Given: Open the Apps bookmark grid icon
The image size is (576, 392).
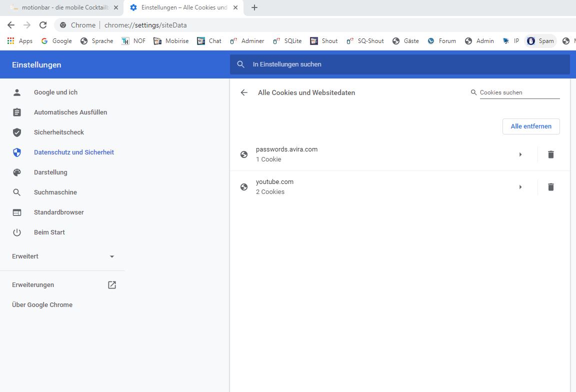Looking at the screenshot, I should (x=10, y=41).
